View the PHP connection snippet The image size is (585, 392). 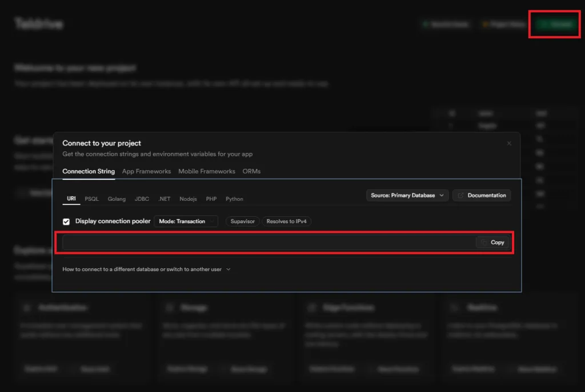click(x=211, y=199)
